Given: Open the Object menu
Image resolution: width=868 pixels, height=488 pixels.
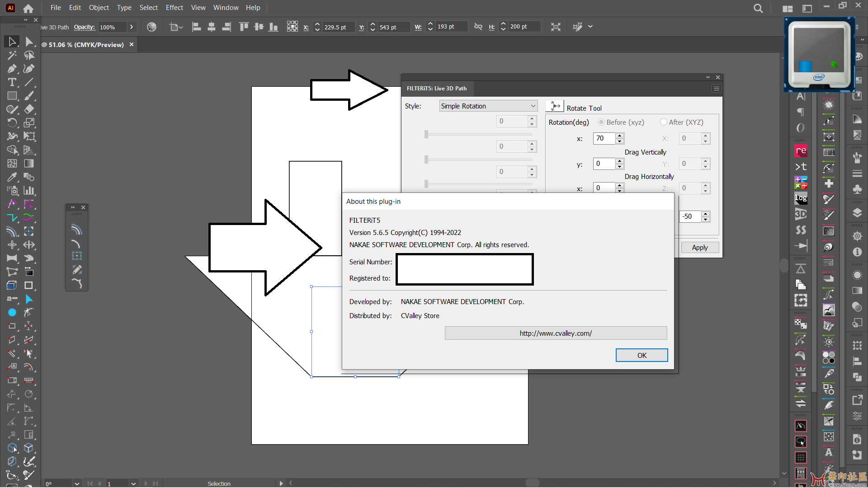Looking at the screenshot, I should 99,8.
